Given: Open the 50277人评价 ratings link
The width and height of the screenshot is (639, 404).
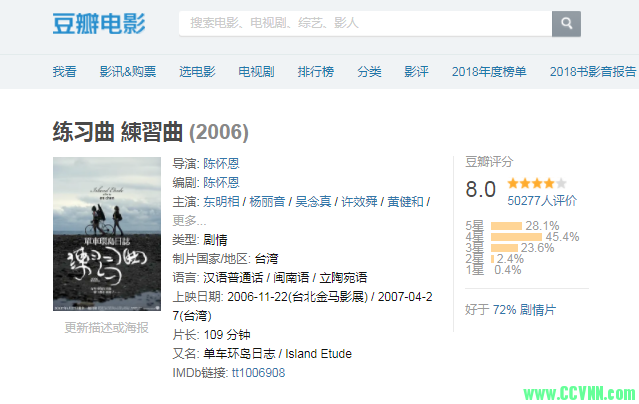Looking at the screenshot, I should (542, 201).
